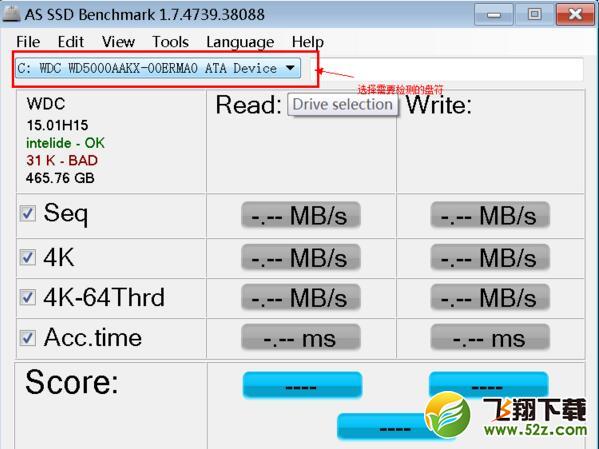The image size is (599, 449).
Task: Click the write Score box
Action: pyautogui.click(x=489, y=384)
